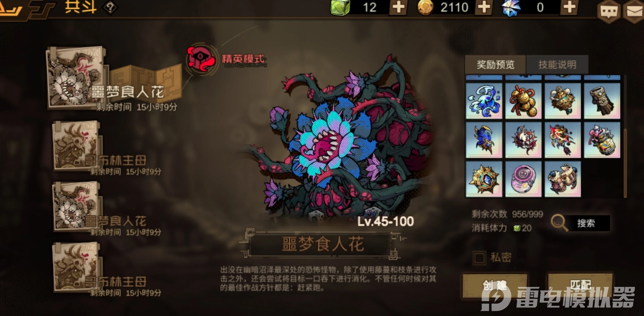Check the 私密 private room checkbox
This screenshot has width=644, height=316.
pyautogui.click(x=479, y=258)
